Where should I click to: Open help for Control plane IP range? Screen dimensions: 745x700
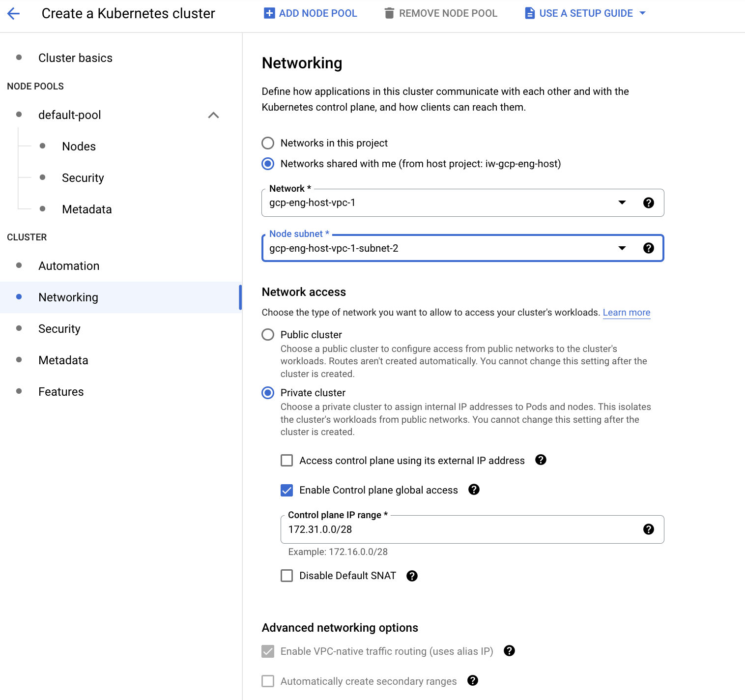pos(649,529)
